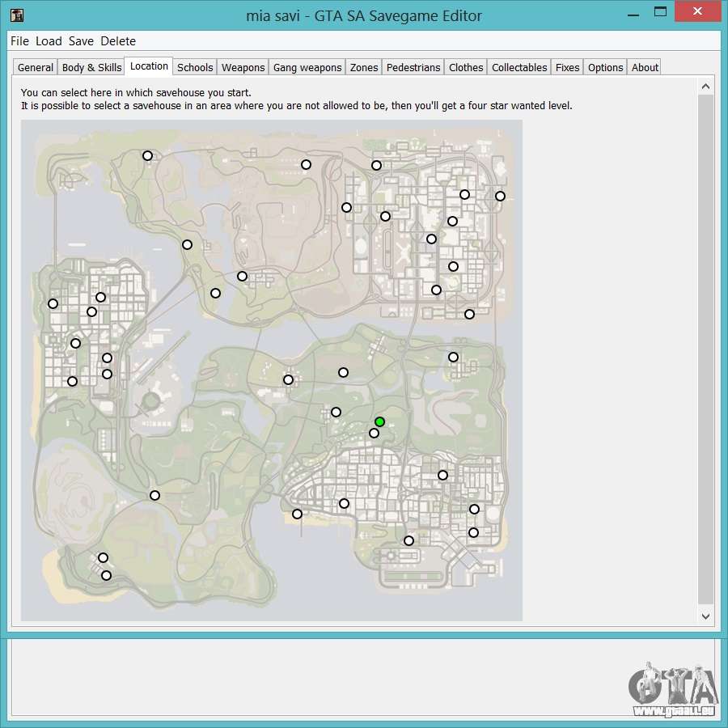
Task: Switch to the Options tab
Action: (x=605, y=67)
